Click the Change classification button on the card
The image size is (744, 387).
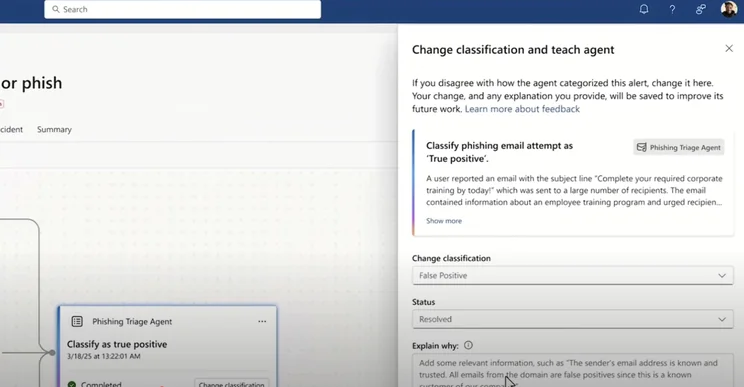pyautogui.click(x=232, y=383)
